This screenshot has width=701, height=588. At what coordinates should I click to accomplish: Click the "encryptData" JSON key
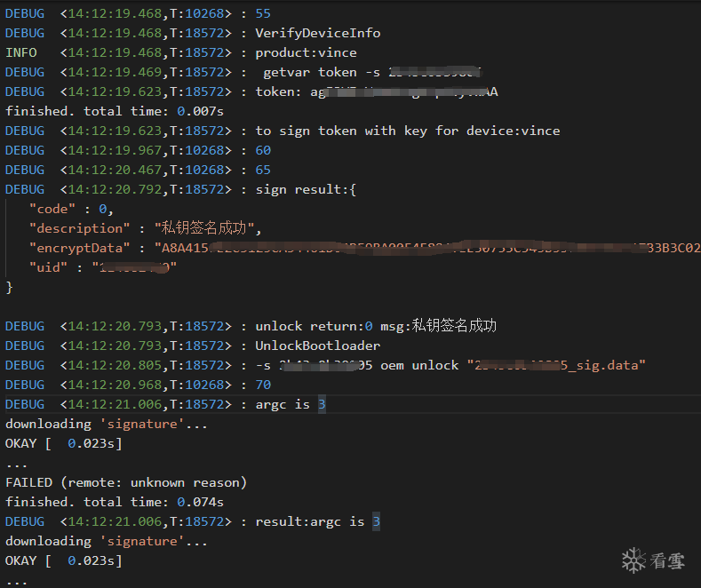80,248
